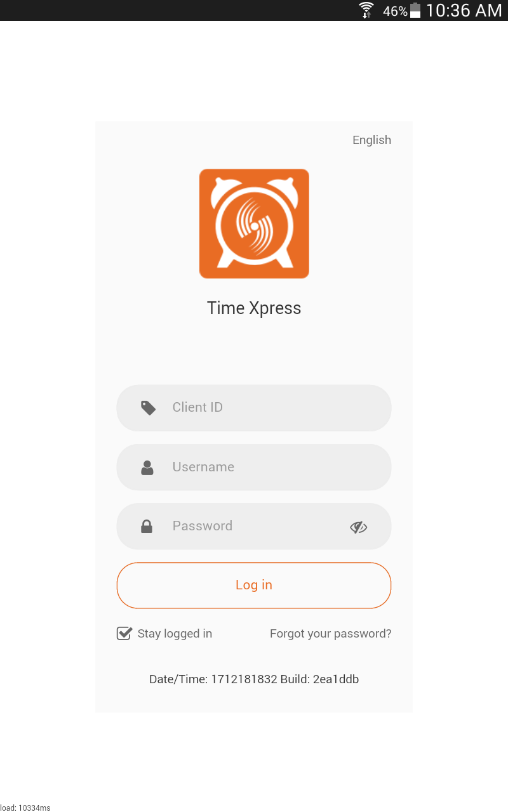The height and width of the screenshot is (812, 508).
Task: Click the Time Xpress title text
Action: [254, 308]
